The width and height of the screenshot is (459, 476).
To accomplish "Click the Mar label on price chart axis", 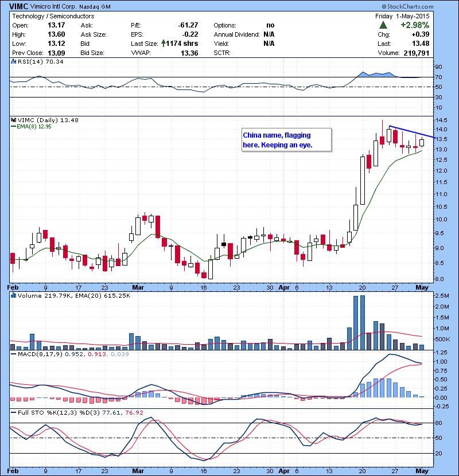I will tap(138, 287).
